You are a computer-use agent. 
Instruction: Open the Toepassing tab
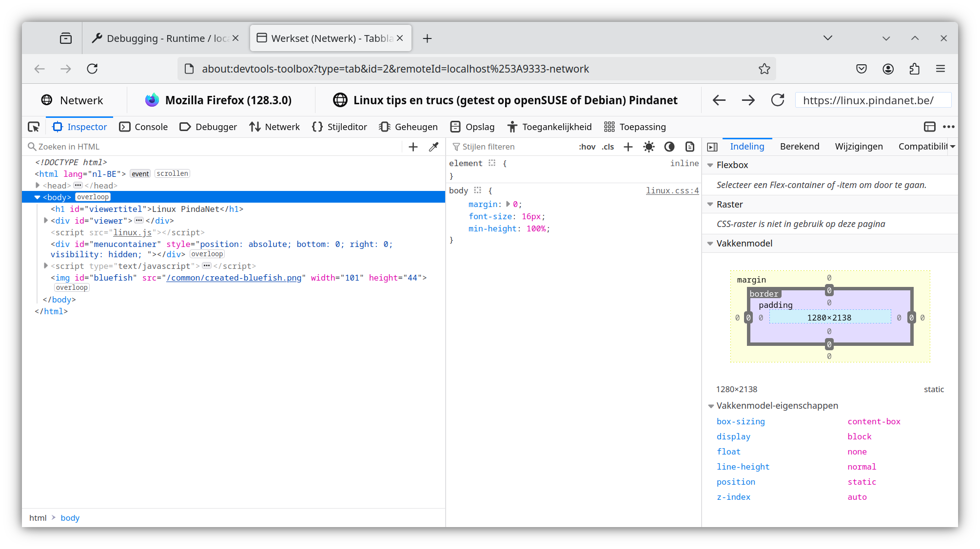coord(635,127)
